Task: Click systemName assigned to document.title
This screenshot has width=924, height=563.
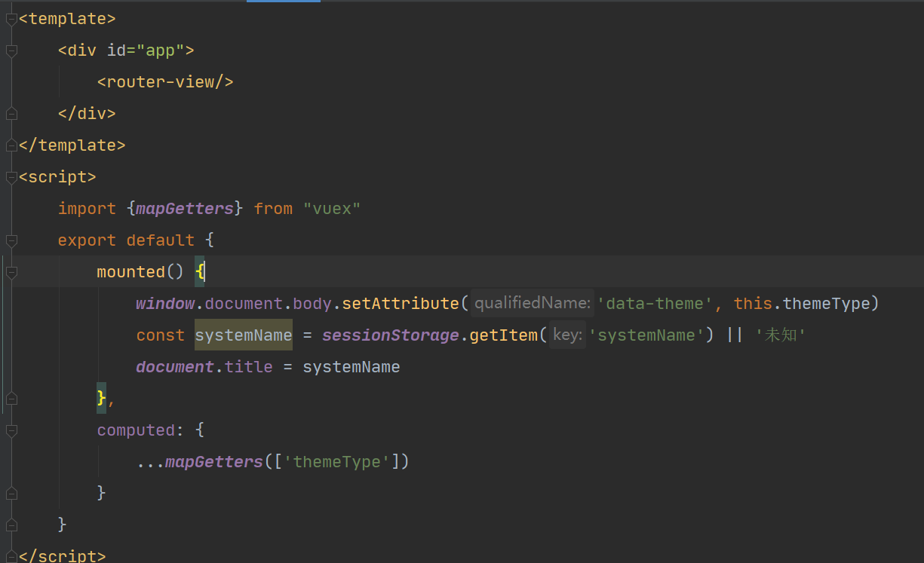Action: [x=351, y=367]
